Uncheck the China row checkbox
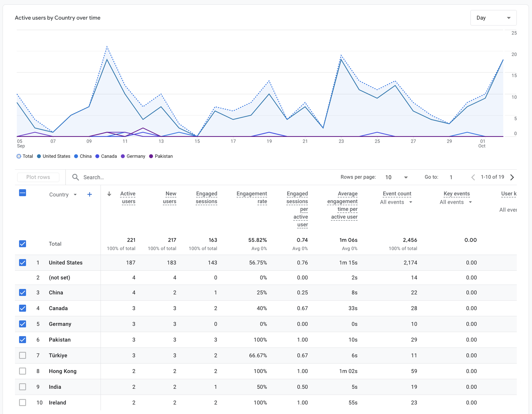The image size is (532, 414). click(x=23, y=292)
